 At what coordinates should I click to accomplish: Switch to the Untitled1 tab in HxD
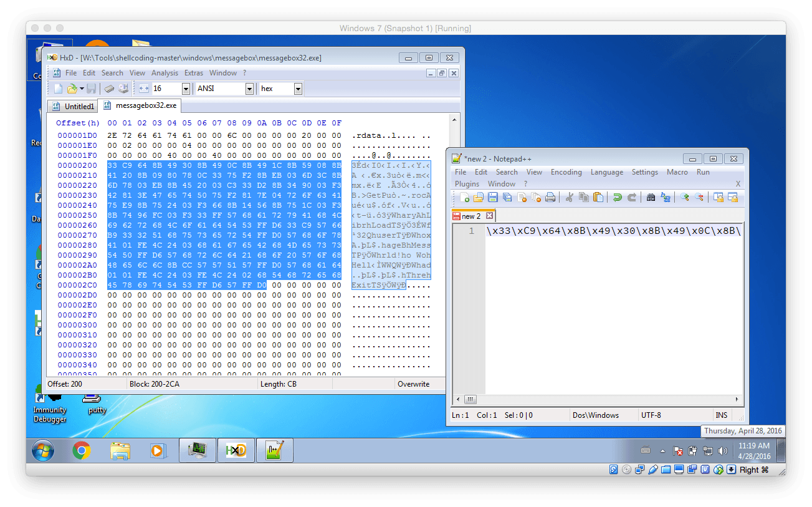[73, 107]
